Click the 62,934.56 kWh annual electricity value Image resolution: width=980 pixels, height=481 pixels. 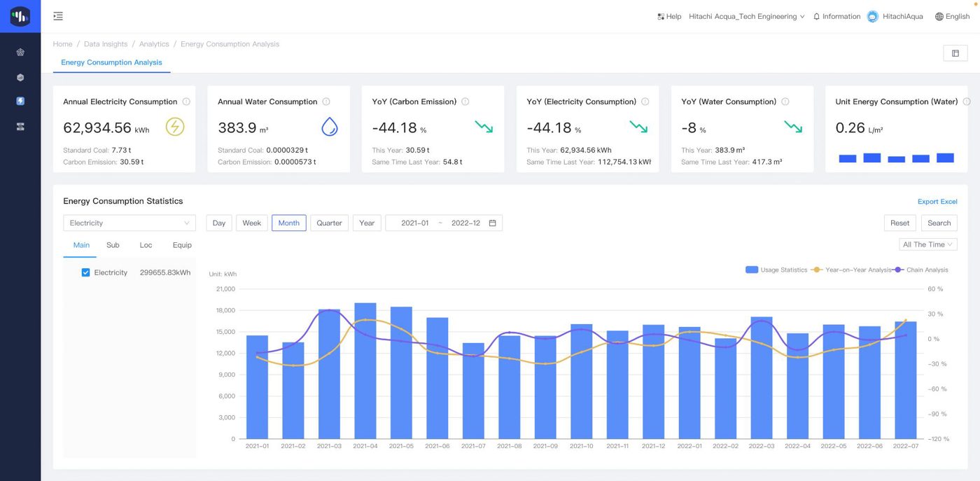point(106,127)
